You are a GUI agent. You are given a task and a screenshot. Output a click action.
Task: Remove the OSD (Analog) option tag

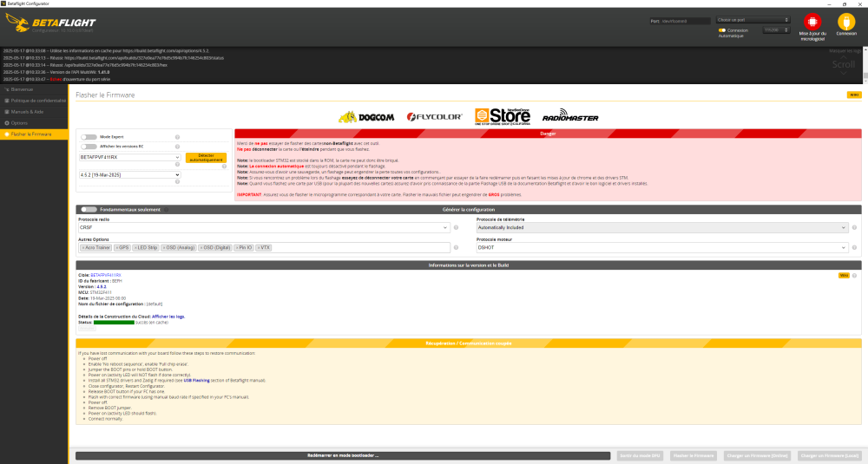164,248
